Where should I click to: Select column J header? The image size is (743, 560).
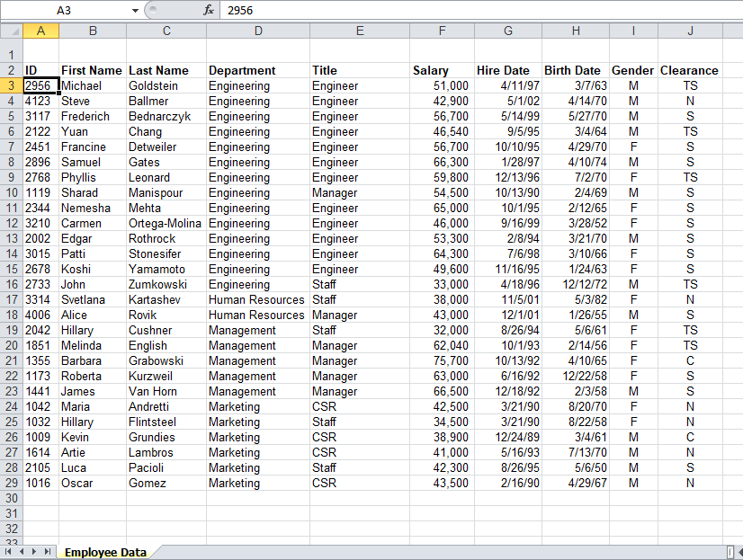click(x=691, y=31)
